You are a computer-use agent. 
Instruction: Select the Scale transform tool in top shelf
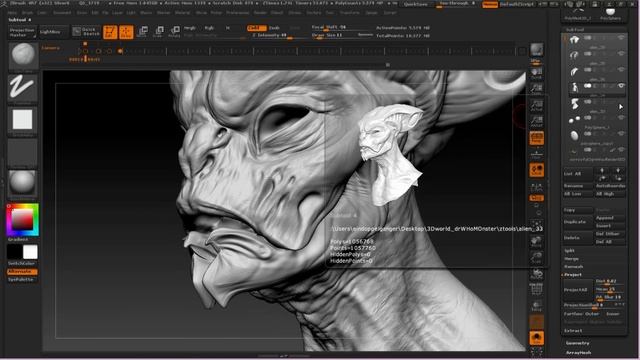(x=158, y=31)
